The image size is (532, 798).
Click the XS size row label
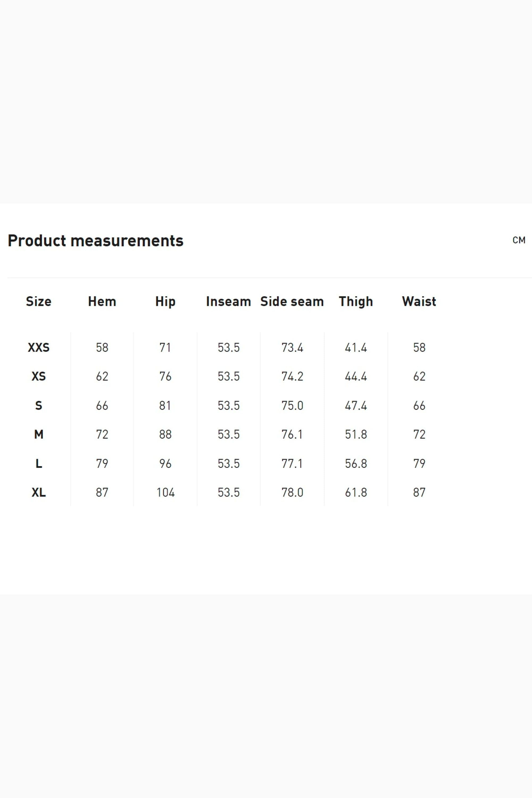[39, 376]
